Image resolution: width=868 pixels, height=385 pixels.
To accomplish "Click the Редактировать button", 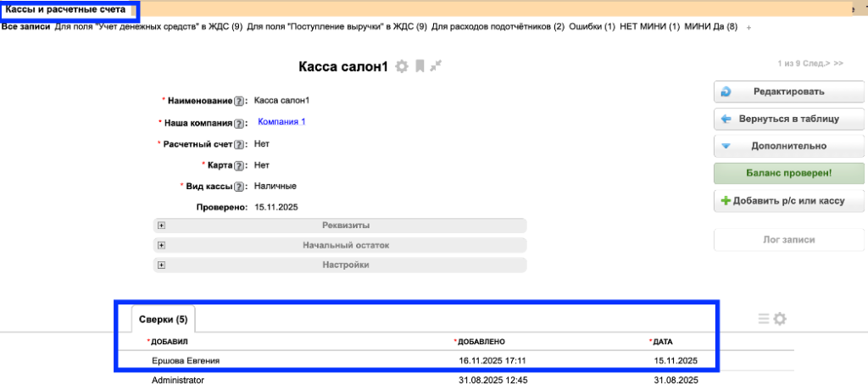I will click(x=789, y=92).
